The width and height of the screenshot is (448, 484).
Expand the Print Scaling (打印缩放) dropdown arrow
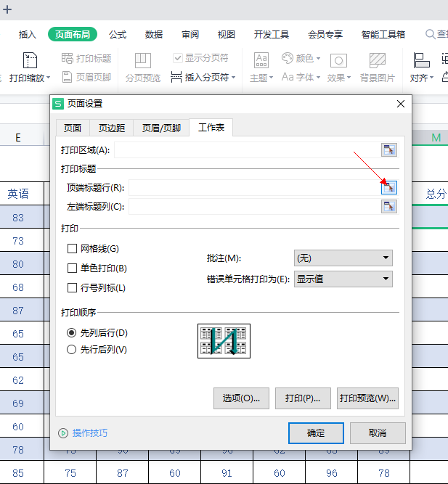(x=48, y=78)
